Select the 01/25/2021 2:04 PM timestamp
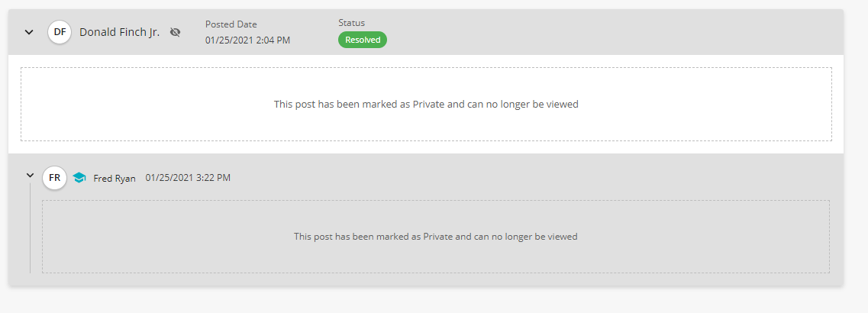868x313 pixels. pos(247,40)
